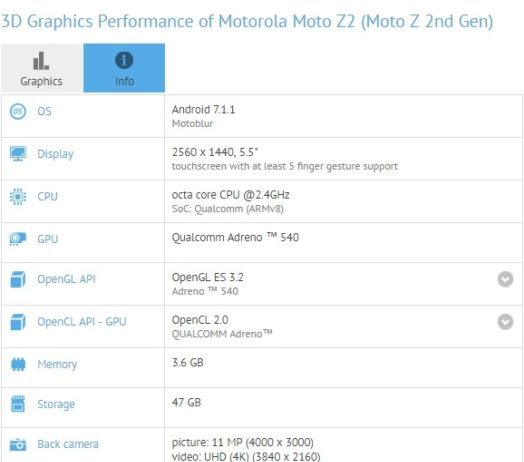Click the OpenGL API cube icon
Screen dimensions: 524x462
18,279
